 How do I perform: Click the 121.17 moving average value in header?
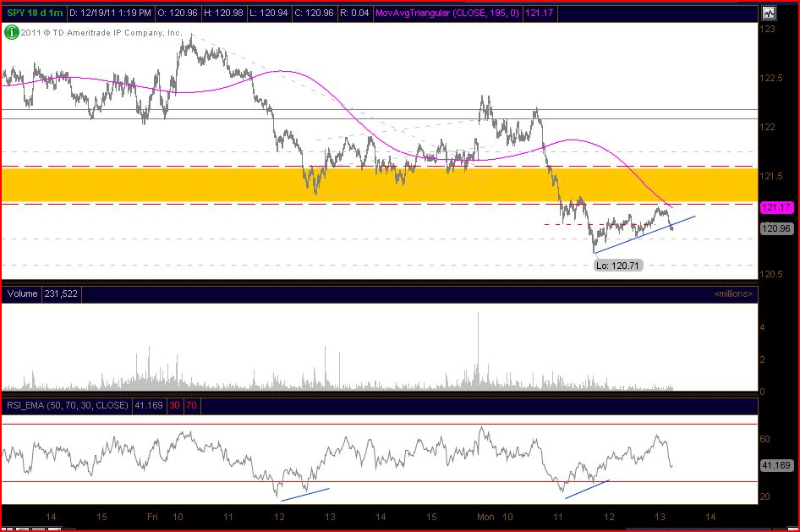(x=540, y=14)
